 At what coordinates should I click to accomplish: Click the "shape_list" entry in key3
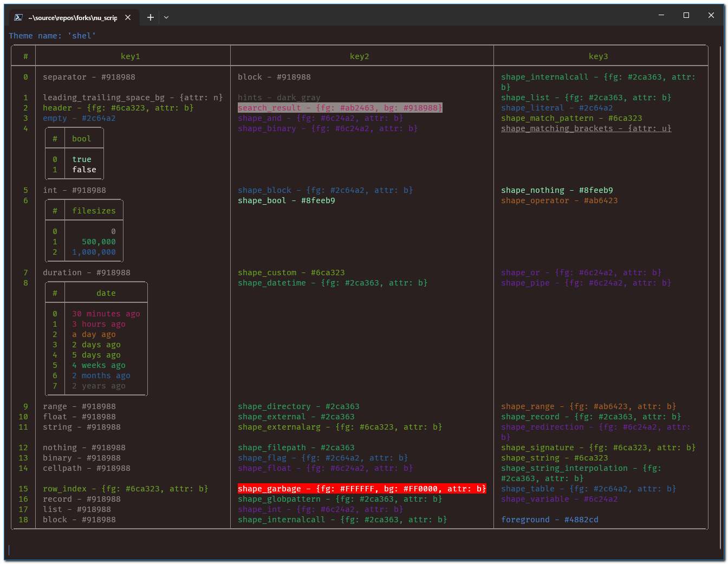pos(587,98)
